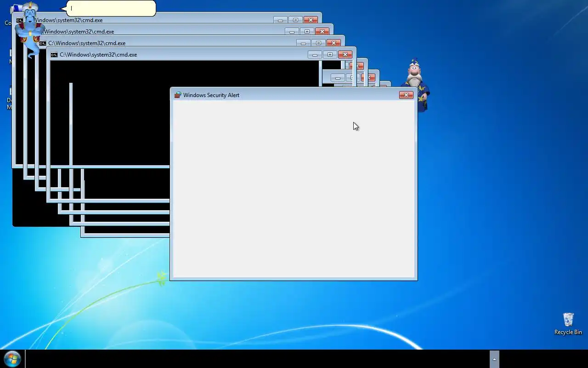588x368 pixels.
Task: Click the frontmost cmd.exe window's title text
Action: (98, 55)
